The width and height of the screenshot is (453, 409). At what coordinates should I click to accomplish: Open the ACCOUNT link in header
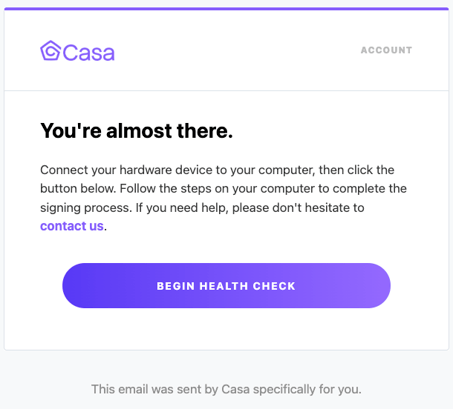(x=386, y=50)
